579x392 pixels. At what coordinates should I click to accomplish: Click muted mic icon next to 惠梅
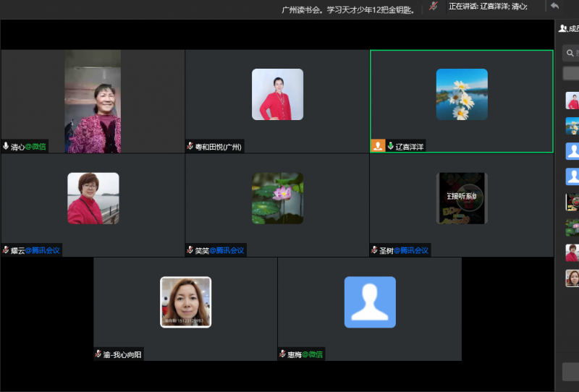[x=283, y=354]
